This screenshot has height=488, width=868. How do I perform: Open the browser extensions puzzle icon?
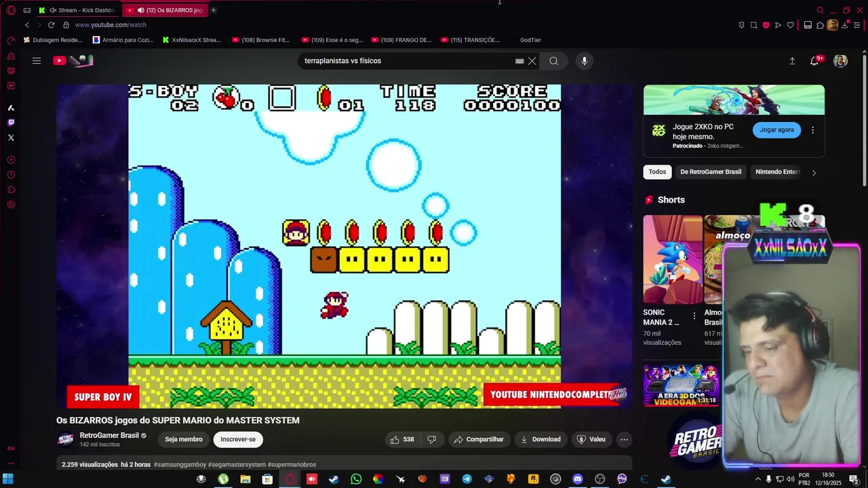821,25
